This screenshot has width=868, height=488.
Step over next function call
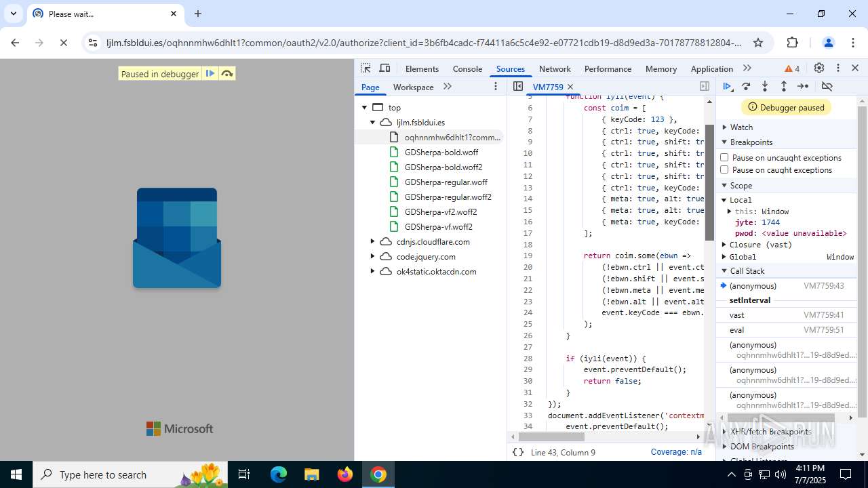(746, 86)
